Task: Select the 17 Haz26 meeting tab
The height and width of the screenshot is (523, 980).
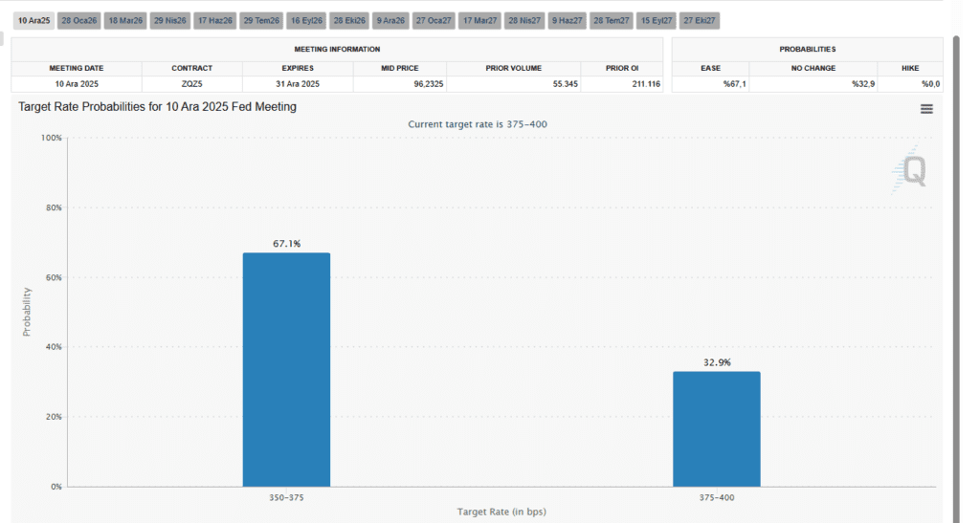Action: (214, 20)
